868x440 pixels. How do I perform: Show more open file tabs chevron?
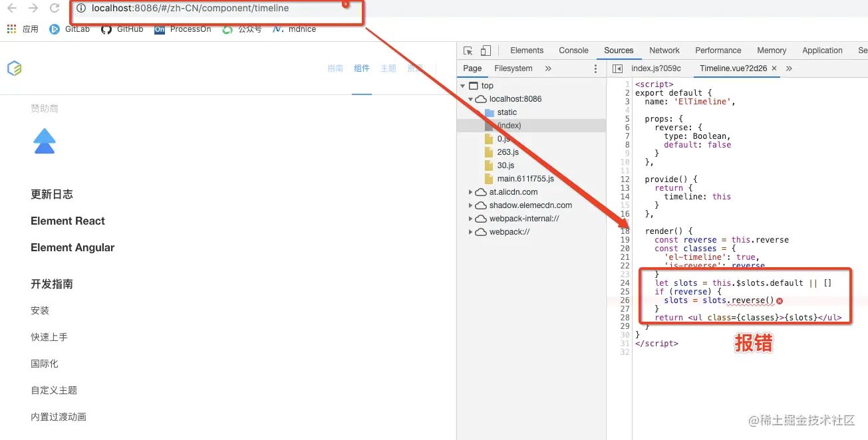789,68
